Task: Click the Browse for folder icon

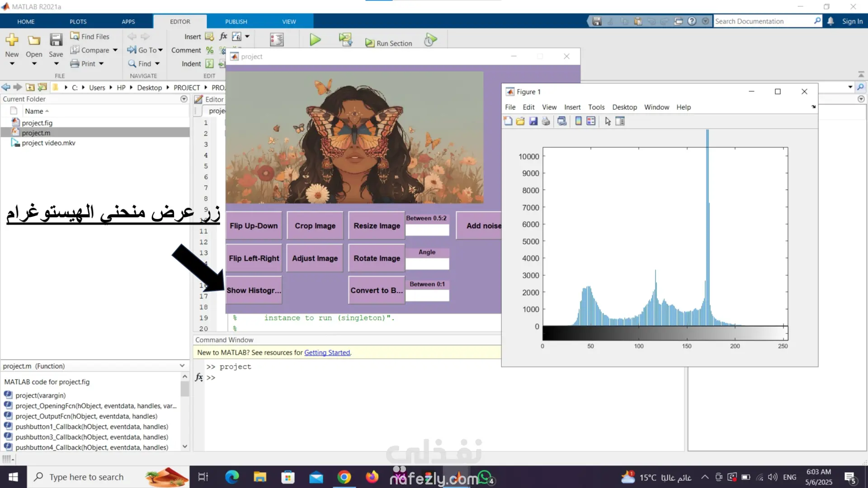Action: [x=42, y=87]
